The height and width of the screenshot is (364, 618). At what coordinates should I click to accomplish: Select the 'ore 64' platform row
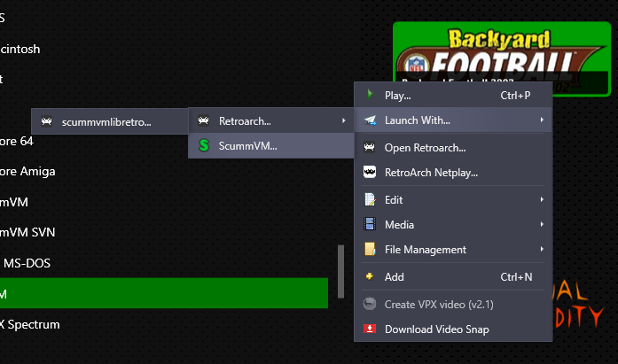click(164, 141)
